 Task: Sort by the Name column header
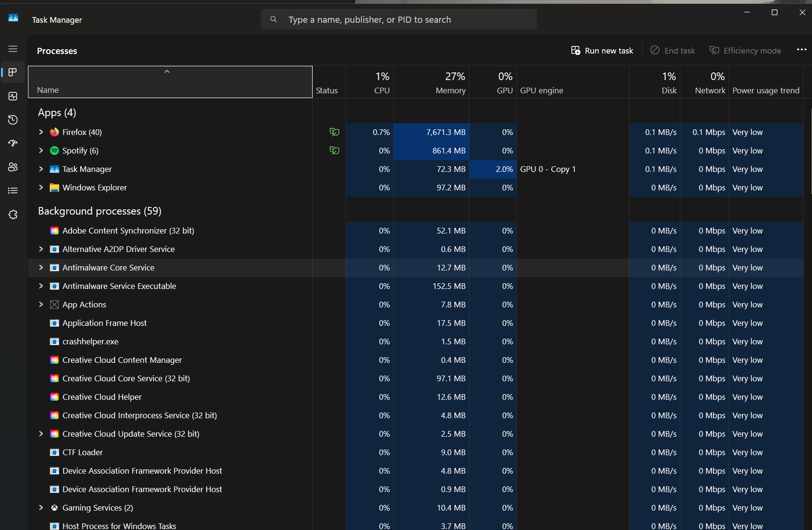pyautogui.click(x=170, y=82)
